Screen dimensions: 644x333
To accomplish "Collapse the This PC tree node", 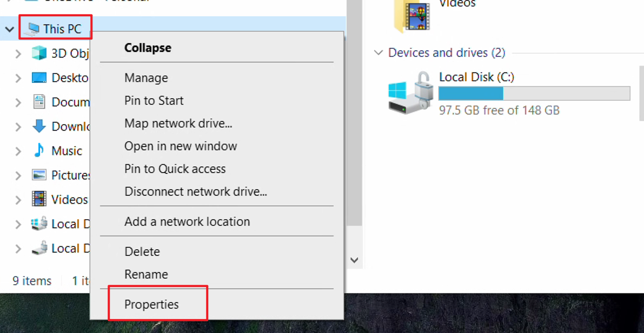I will pyautogui.click(x=9, y=29).
